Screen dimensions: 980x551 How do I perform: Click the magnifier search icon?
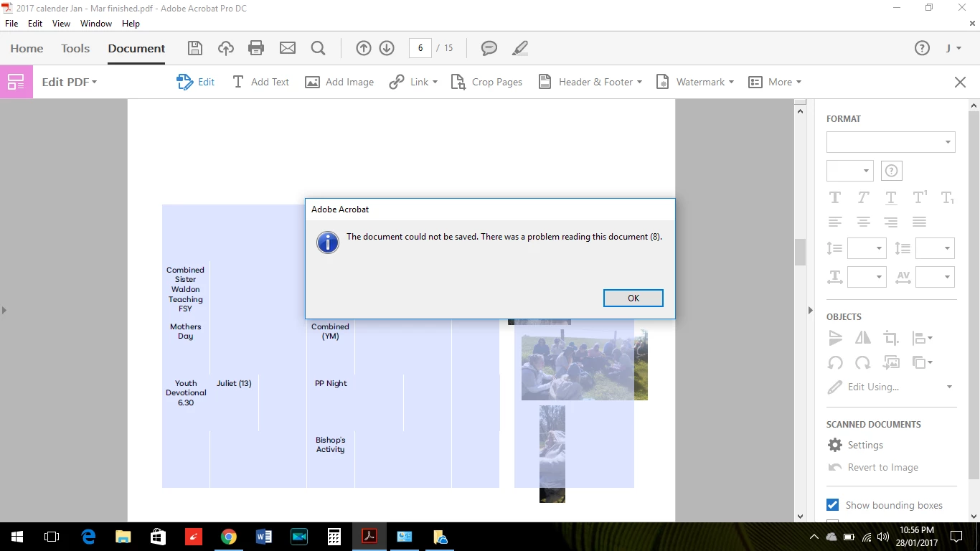coord(319,48)
